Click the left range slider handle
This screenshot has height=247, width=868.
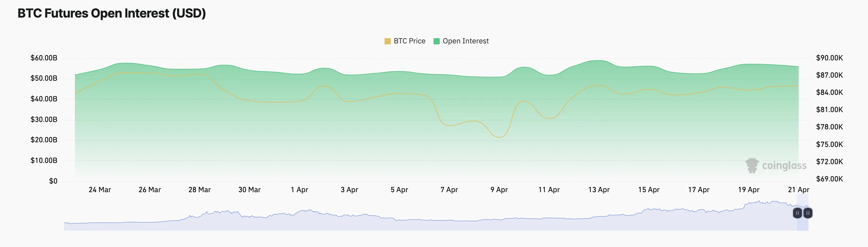click(x=797, y=213)
